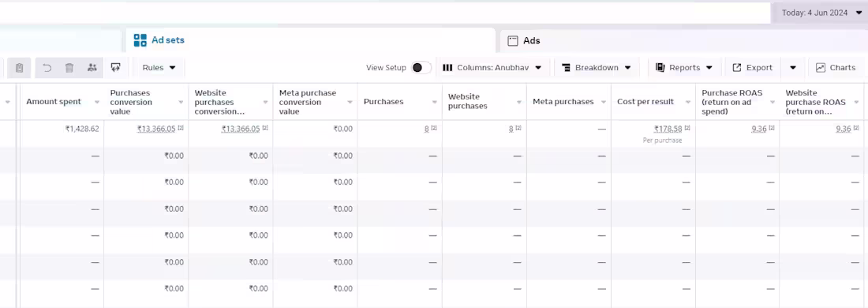The image size is (868, 308).
Task: Click the trash delete icon
Action: click(69, 68)
